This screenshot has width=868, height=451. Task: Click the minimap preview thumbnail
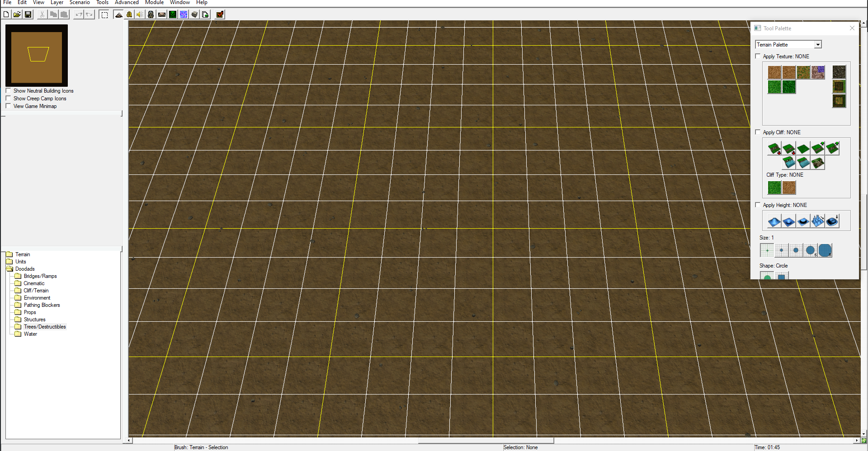point(37,55)
